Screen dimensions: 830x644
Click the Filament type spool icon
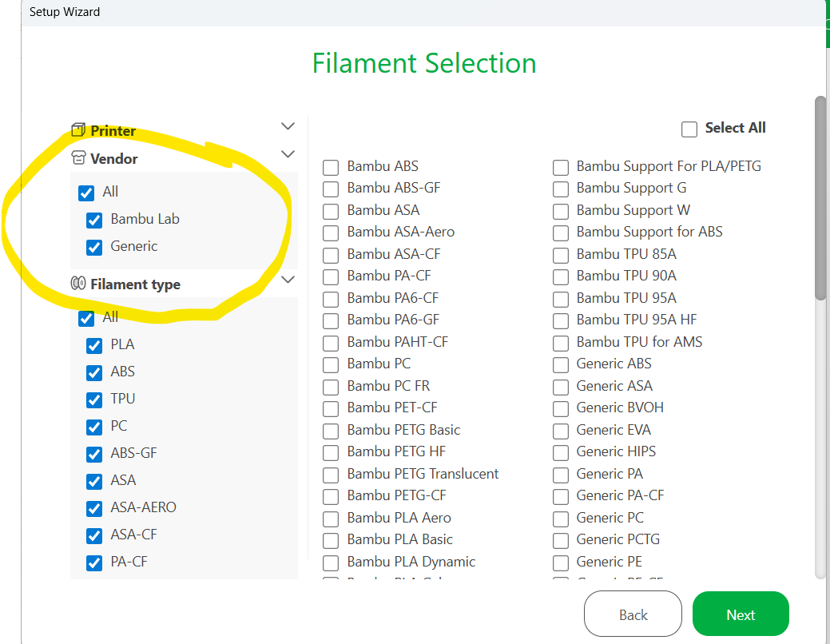pos(78,284)
